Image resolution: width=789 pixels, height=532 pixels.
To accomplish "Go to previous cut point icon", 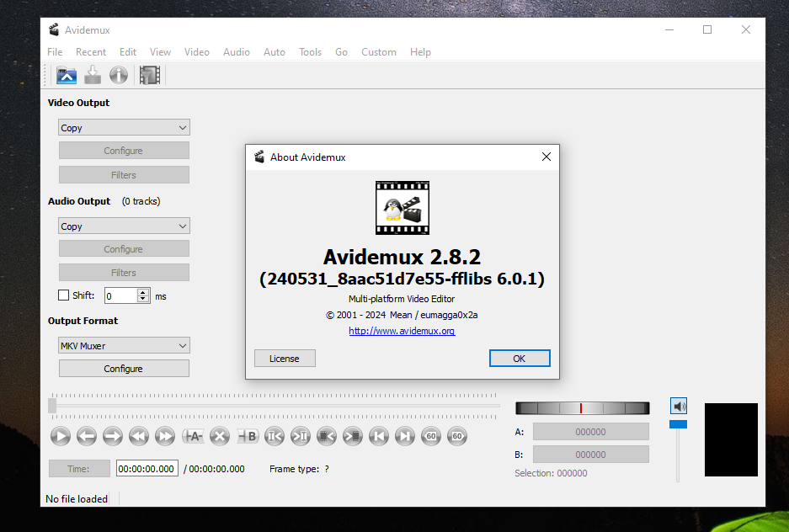I will (x=275, y=436).
